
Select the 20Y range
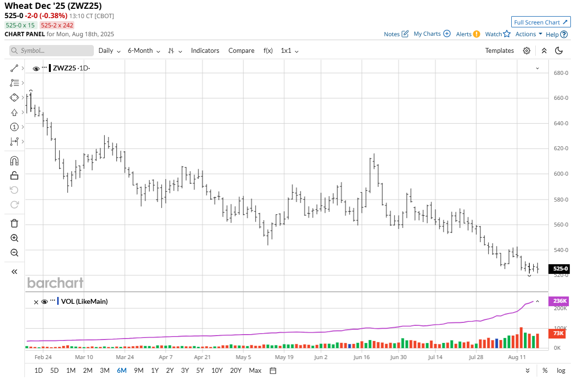tap(236, 370)
